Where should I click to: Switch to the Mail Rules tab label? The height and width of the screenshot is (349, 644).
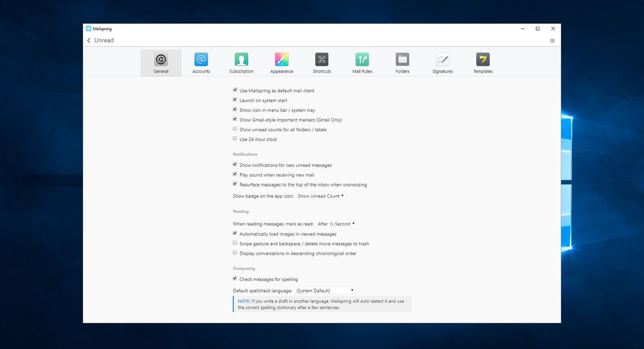tap(362, 71)
